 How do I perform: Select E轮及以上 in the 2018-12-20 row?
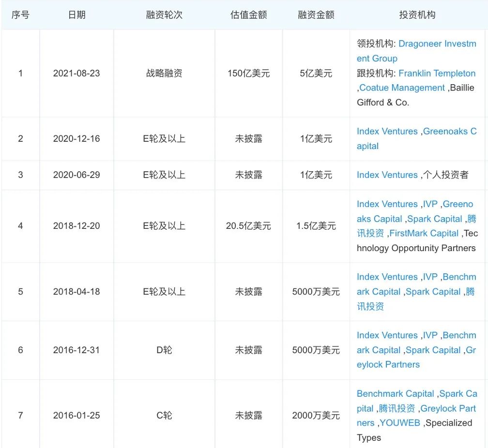pyautogui.click(x=164, y=226)
